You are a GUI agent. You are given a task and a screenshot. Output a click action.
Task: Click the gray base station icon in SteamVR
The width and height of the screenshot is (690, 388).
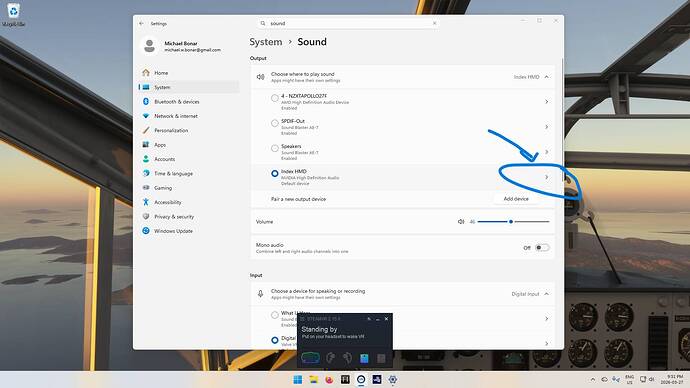tap(381, 359)
